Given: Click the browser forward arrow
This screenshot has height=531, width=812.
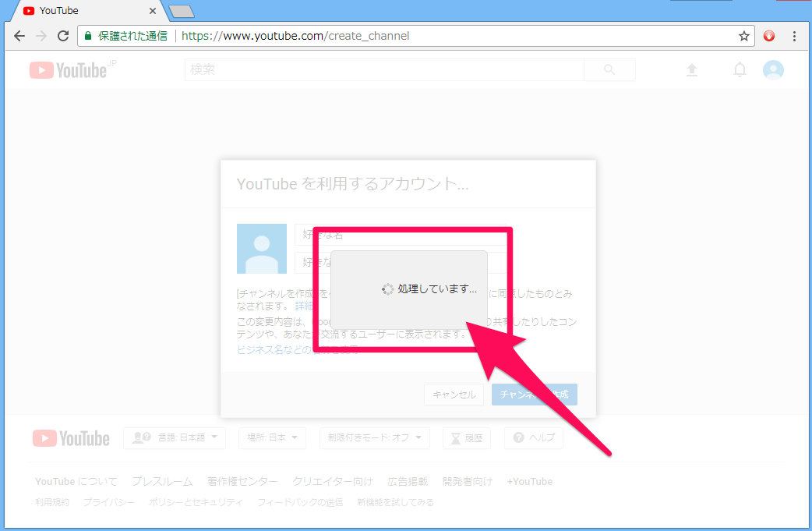Looking at the screenshot, I should 41,36.
